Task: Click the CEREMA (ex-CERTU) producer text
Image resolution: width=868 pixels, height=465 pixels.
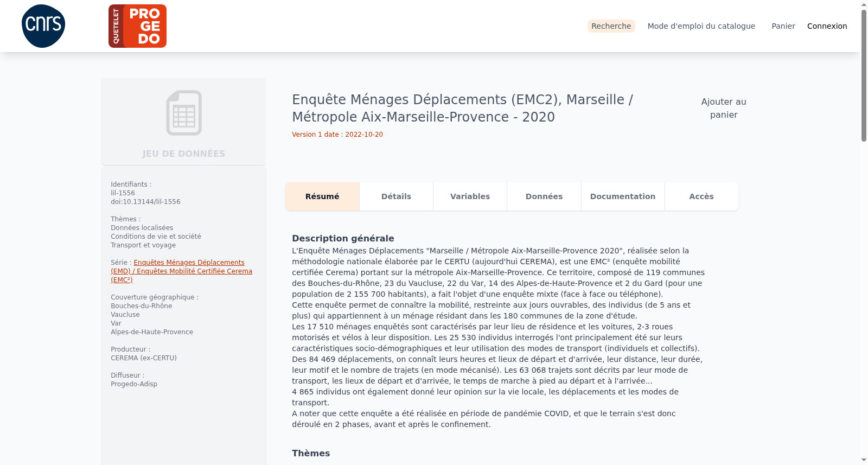Action: 144,358
